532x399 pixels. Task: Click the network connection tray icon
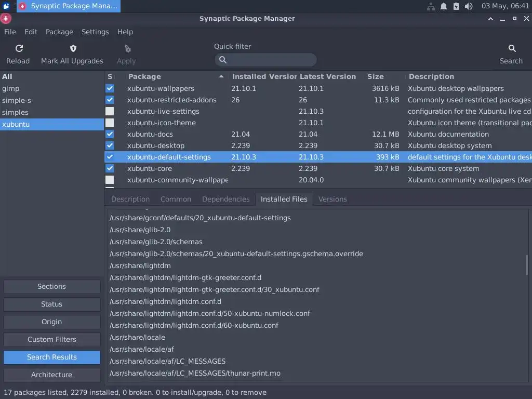click(431, 6)
